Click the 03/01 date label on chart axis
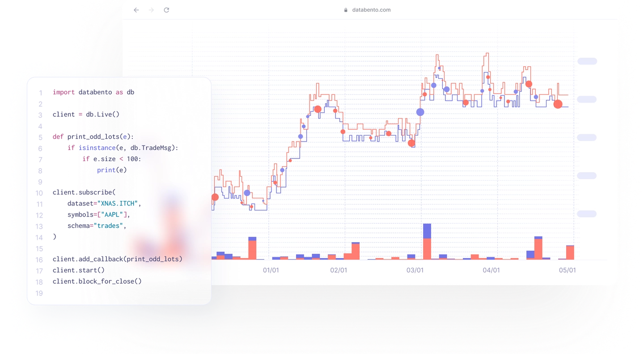The width and height of the screenshot is (644, 354). pyautogui.click(x=415, y=270)
